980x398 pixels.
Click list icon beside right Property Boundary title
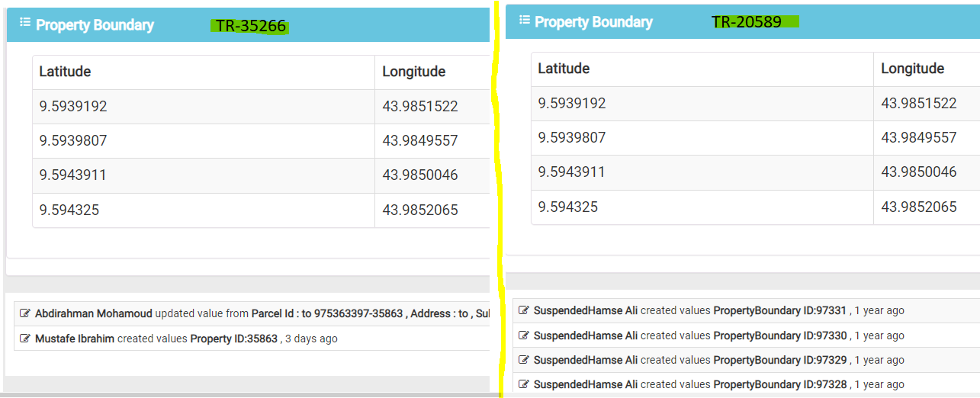point(523,20)
